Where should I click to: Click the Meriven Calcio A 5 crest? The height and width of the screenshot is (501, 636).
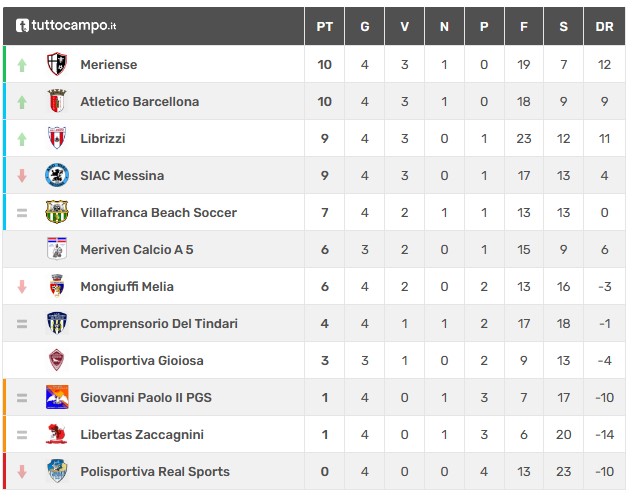click(x=57, y=249)
